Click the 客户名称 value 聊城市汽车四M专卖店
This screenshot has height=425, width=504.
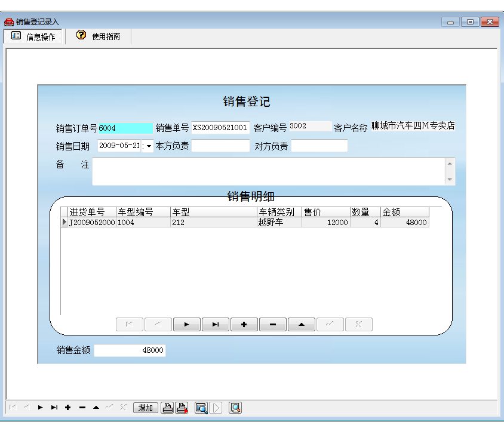(413, 125)
